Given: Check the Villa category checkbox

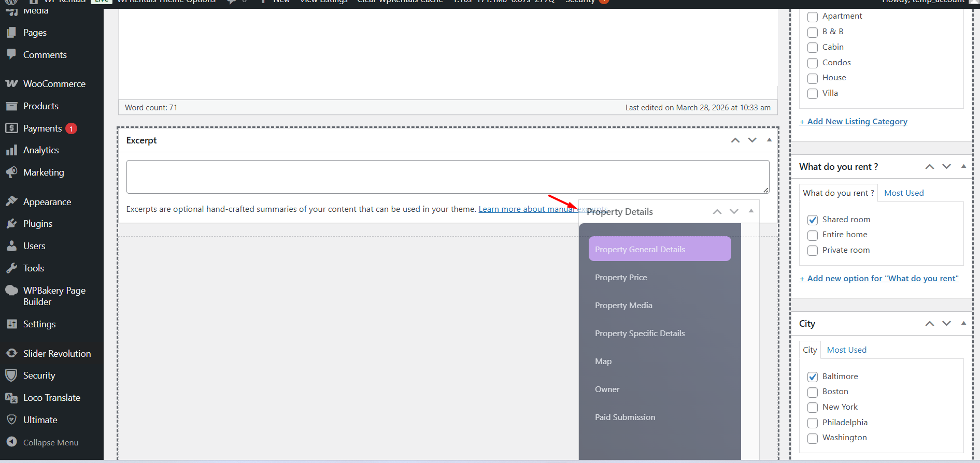Looking at the screenshot, I should coord(813,94).
